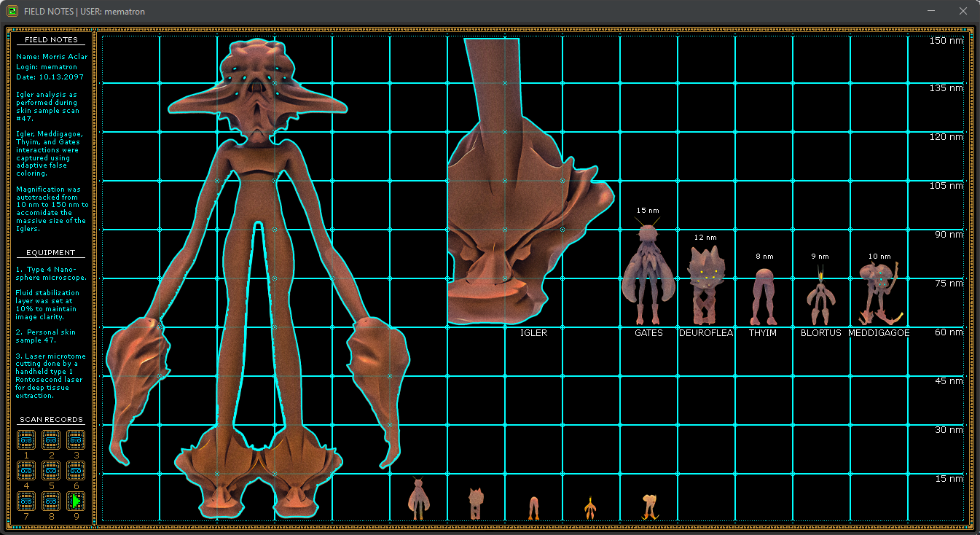Open scan record 2
The image size is (980, 535).
tap(51, 440)
